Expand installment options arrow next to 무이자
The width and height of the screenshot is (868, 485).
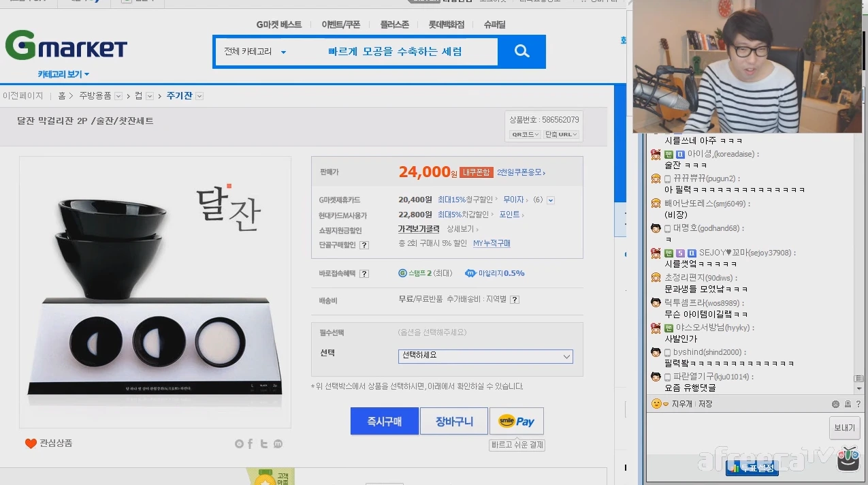(x=551, y=200)
